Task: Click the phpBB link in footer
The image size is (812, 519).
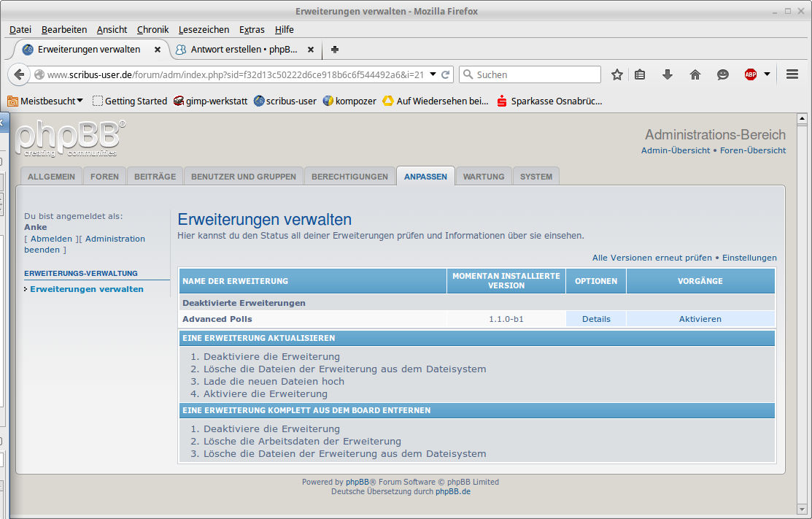Action: pos(357,482)
